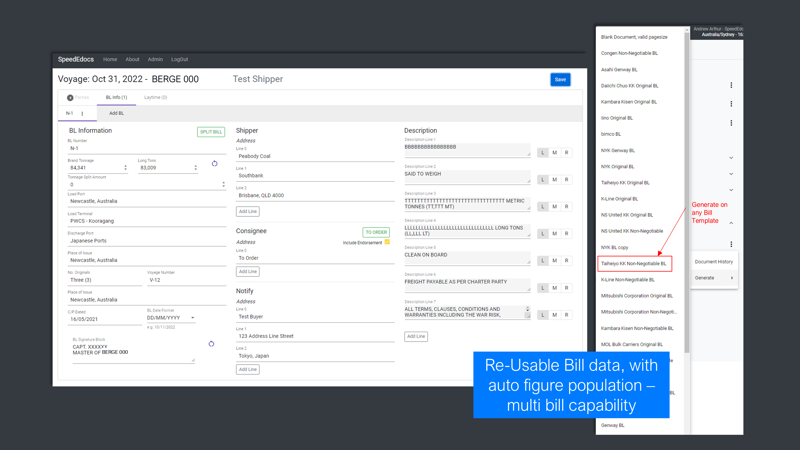Click the template list vertical scrollbar
The height and width of the screenshot is (450, 800).
click(x=687, y=194)
